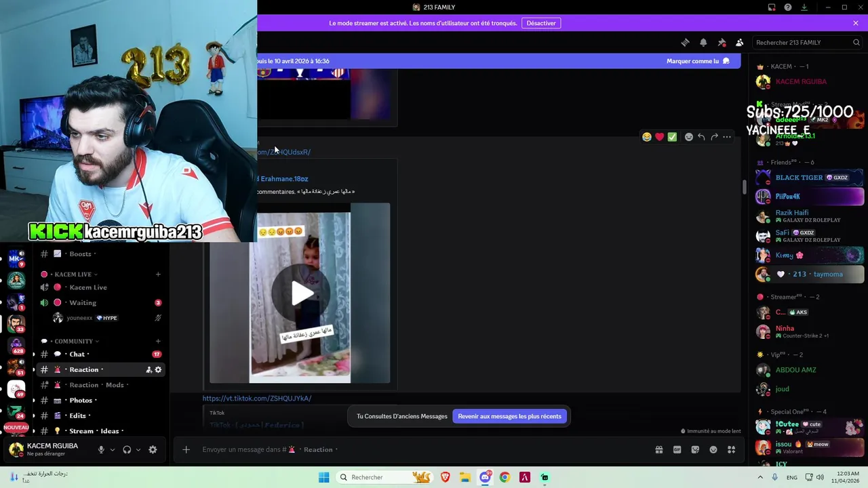Click Revenir aux messages les plus récents

(x=509, y=416)
